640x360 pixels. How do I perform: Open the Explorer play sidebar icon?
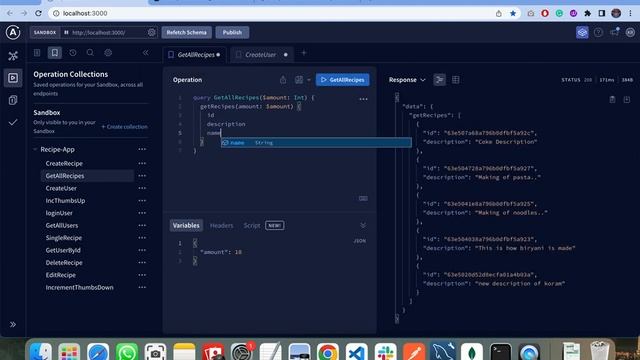[13, 78]
